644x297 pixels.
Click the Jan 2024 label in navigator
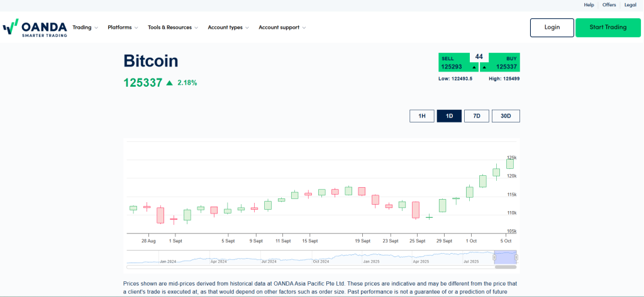[x=169, y=261]
